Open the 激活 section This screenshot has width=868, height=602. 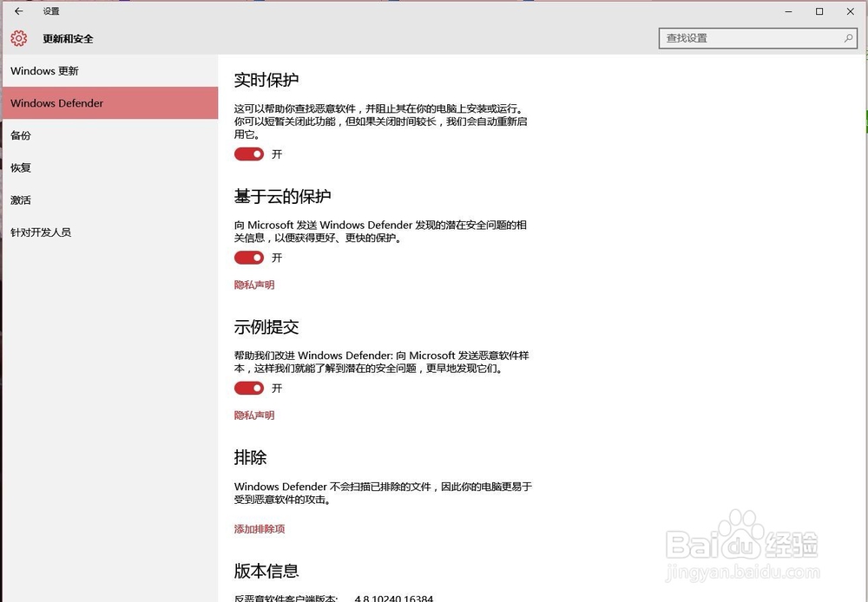pyautogui.click(x=110, y=200)
